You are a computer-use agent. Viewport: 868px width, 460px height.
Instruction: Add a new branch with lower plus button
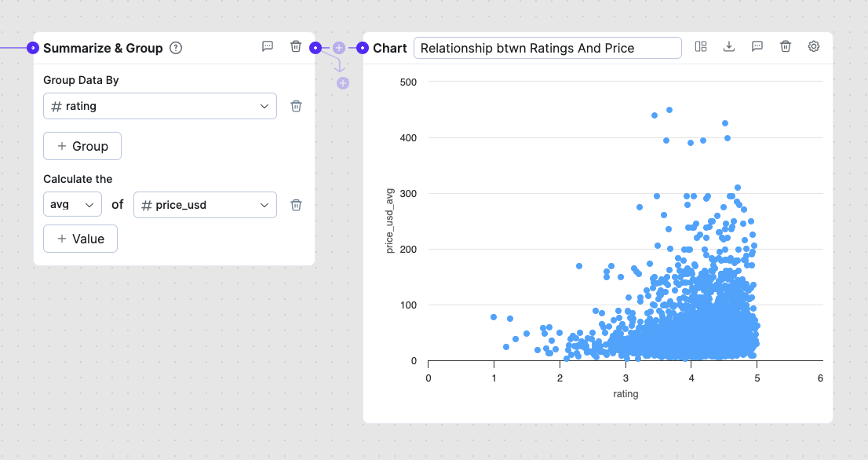[x=343, y=83]
